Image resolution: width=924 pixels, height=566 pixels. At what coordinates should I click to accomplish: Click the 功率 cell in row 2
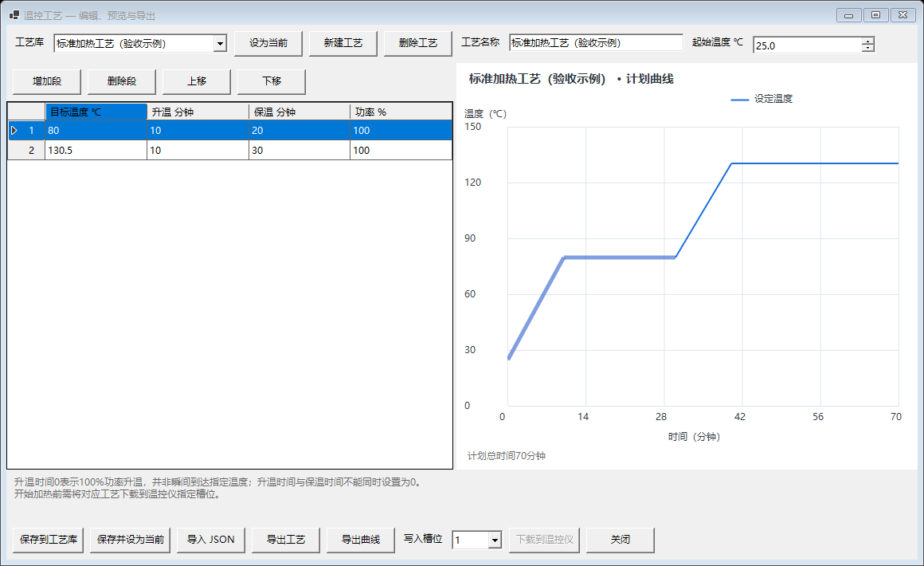401,151
